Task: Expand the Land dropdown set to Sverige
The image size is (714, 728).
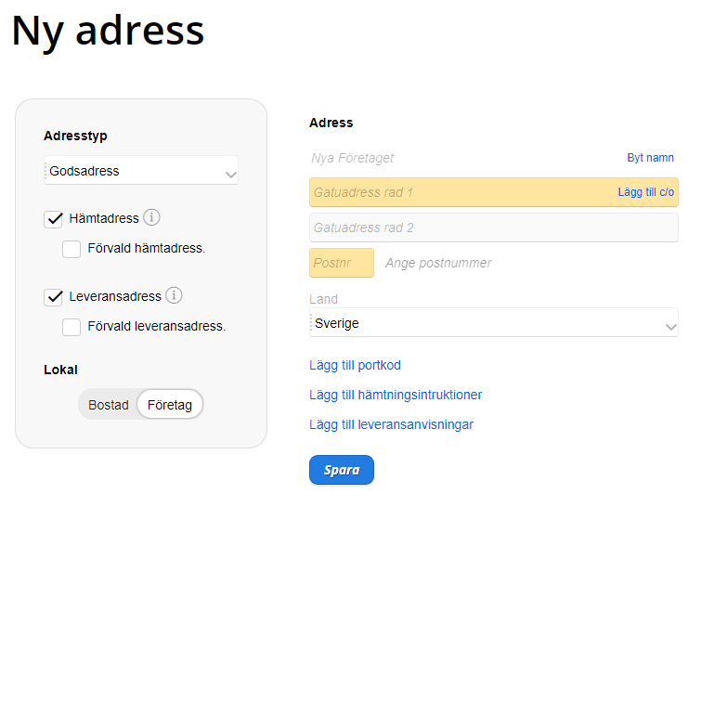Action: point(493,323)
